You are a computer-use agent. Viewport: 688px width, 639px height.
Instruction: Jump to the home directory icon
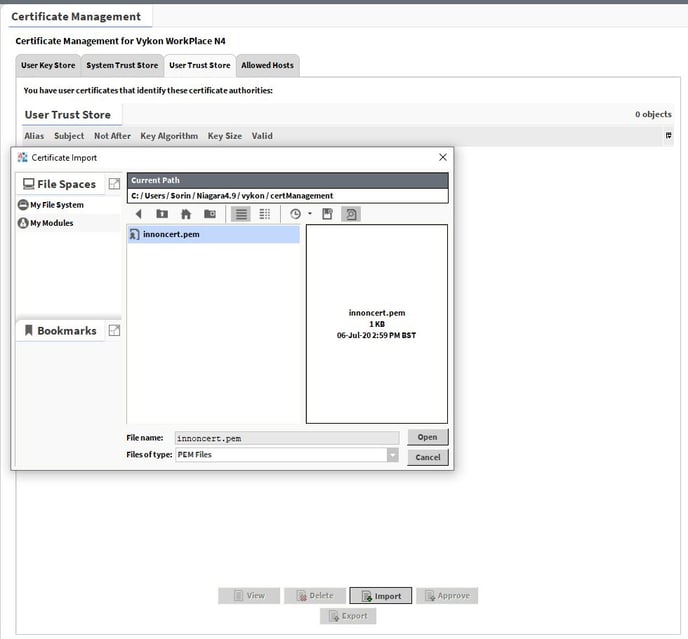coord(186,214)
